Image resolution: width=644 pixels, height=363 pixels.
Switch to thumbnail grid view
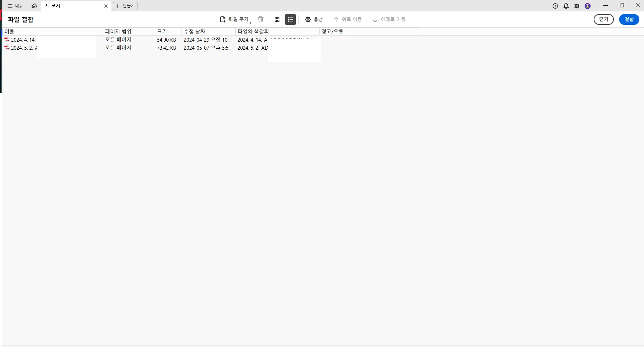277,19
